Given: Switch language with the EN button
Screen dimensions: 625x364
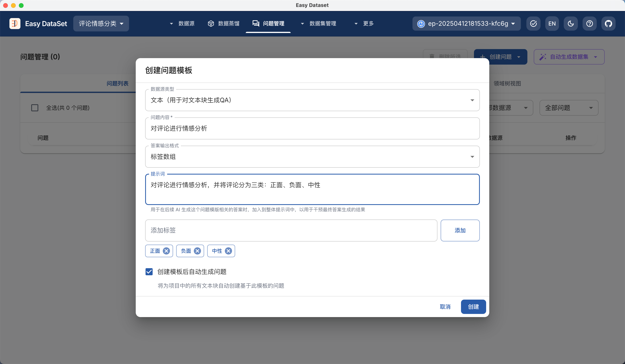Looking at the screenshot, I should (552, 24).
